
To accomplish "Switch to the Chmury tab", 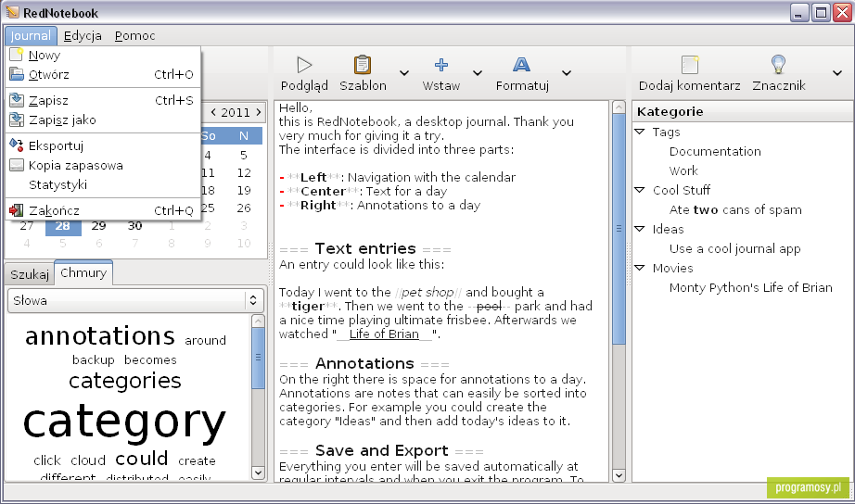I will tap(83, 272).
